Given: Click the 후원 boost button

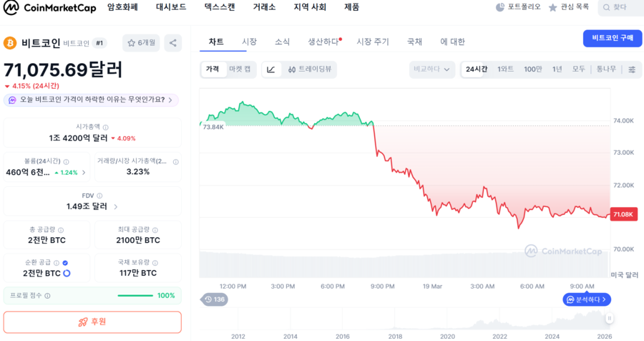Looking at the screenshot, I should coord(92,322).
